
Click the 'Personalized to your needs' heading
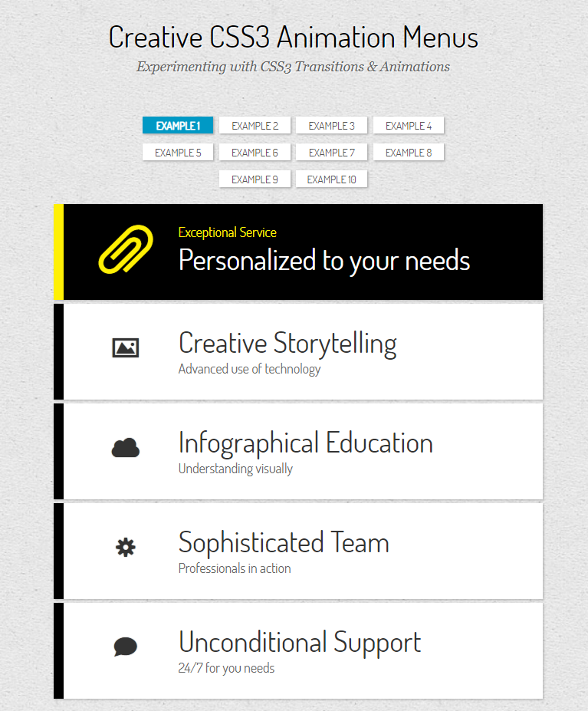coord(324,260)
